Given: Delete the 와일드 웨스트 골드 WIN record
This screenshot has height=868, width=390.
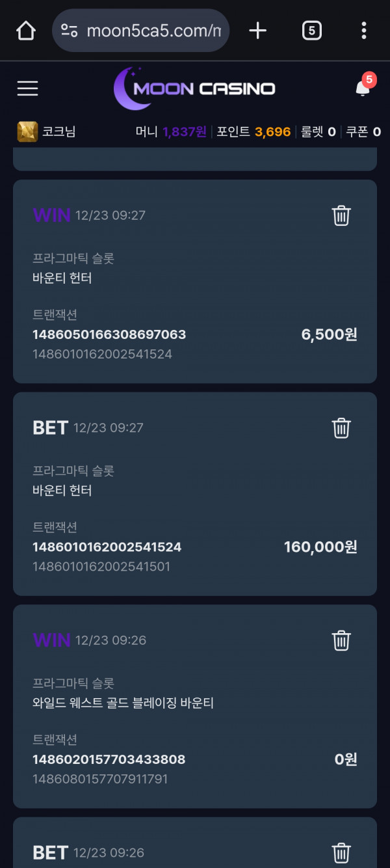Looking at the screenshot, I should pos(341,640).
